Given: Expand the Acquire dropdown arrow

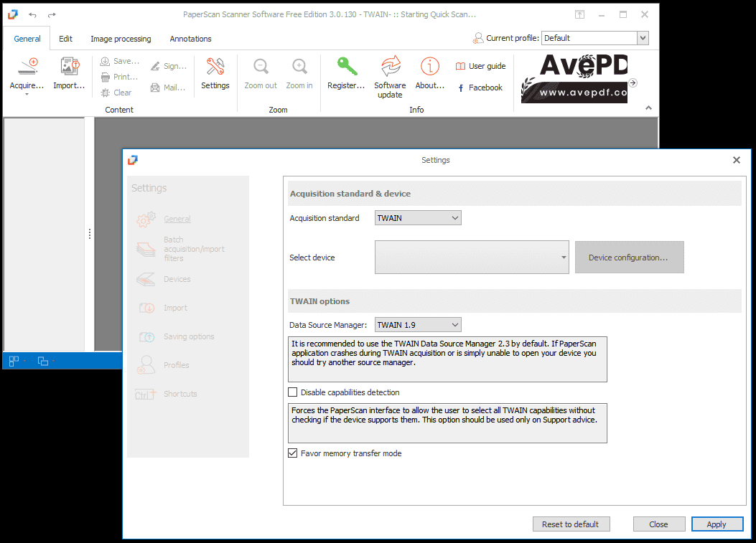Looking at the screenshot, I should 27,95.
